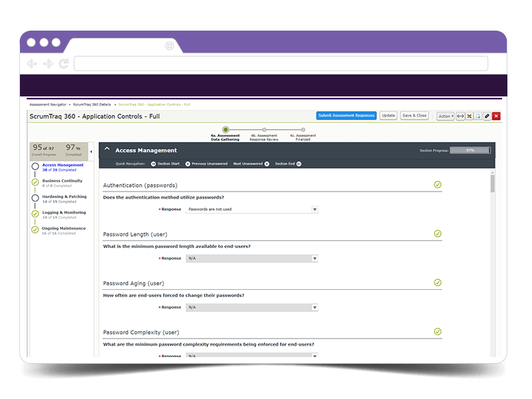This screenshot has height=399, width=532.
Task: Click the Password Aging (user) answered check icon
Action: [x=438, y=283]
